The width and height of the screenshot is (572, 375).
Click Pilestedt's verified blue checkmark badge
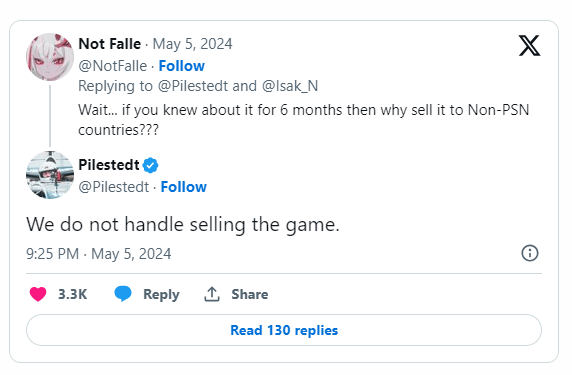(x=150, y=165)
